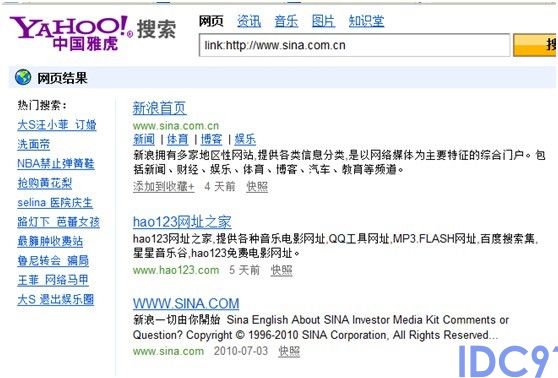This screenshot has height=378, width=558.
Task: Open the 知识堂 tab
Action: pos(367,21)
